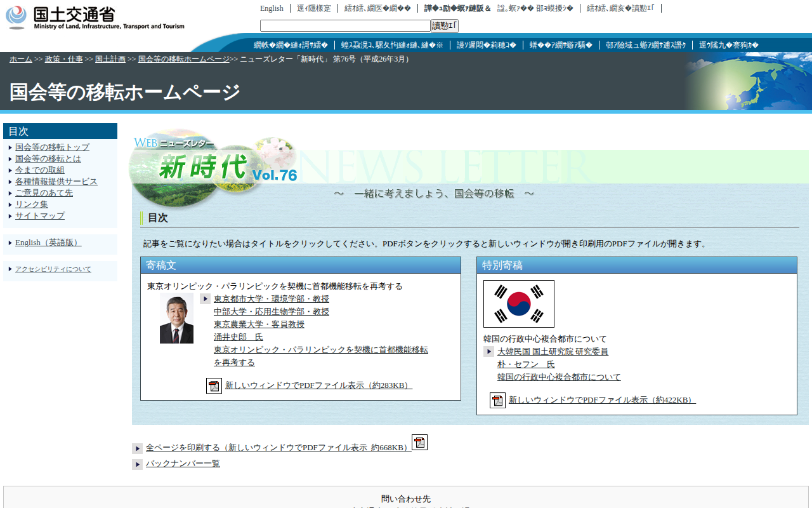This screenshot has height=508, width=812.
Task: Click arrow icon next to Korea research institute link
Action: pos(488,352)
